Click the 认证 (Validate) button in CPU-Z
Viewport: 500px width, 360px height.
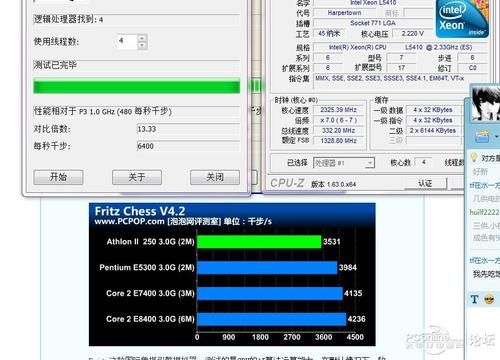coord(425,183)
